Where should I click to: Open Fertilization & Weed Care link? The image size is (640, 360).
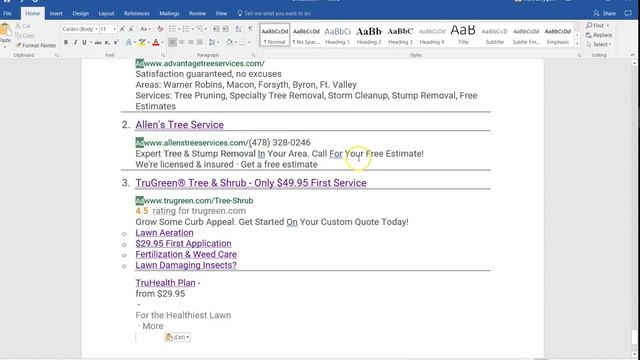point(186,254)
